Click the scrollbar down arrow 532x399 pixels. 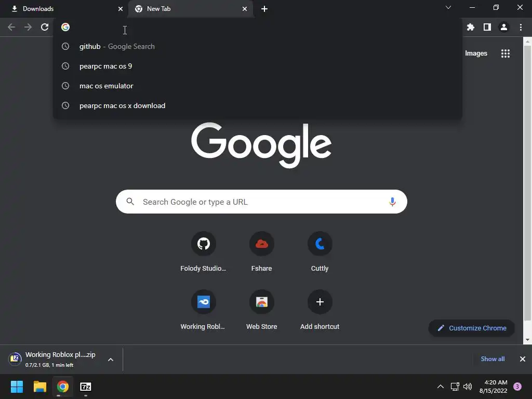527,340
